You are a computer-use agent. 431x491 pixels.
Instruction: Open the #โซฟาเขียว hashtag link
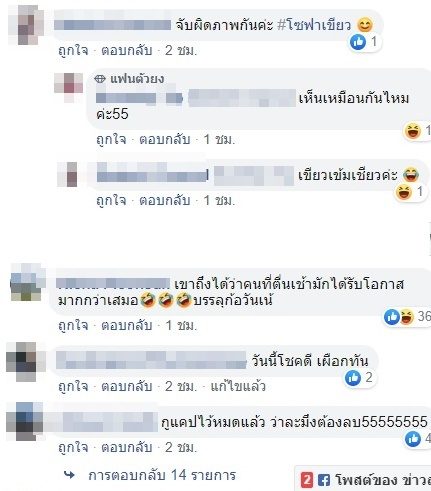tap(314, 25)
